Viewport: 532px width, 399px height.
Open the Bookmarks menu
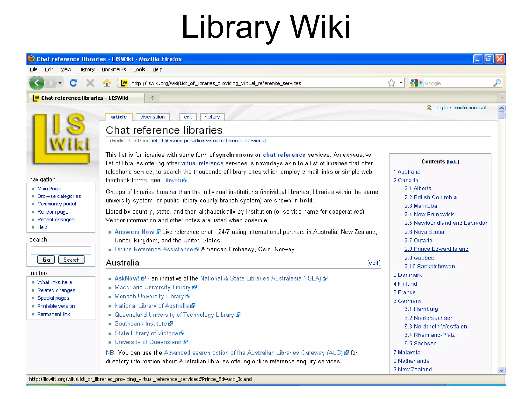click(114, 69)
